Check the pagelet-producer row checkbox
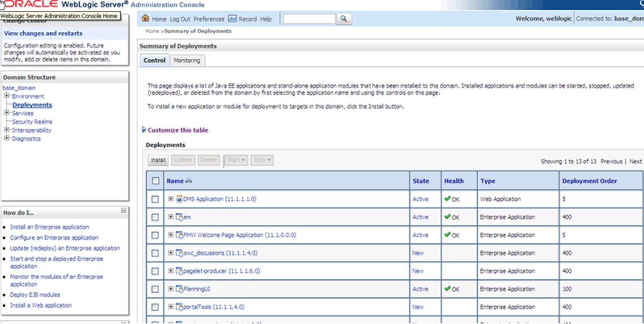This screenshot has height=324, width=644. coord(155,271)
